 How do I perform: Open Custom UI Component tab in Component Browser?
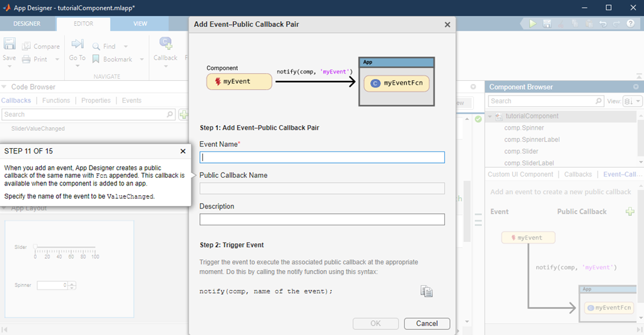click(521, 175)
